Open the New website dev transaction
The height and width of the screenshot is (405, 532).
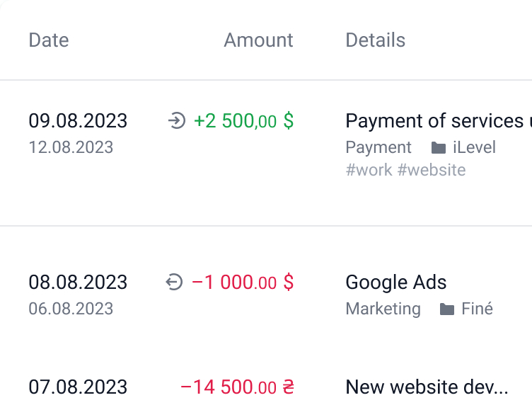point(427,387)
